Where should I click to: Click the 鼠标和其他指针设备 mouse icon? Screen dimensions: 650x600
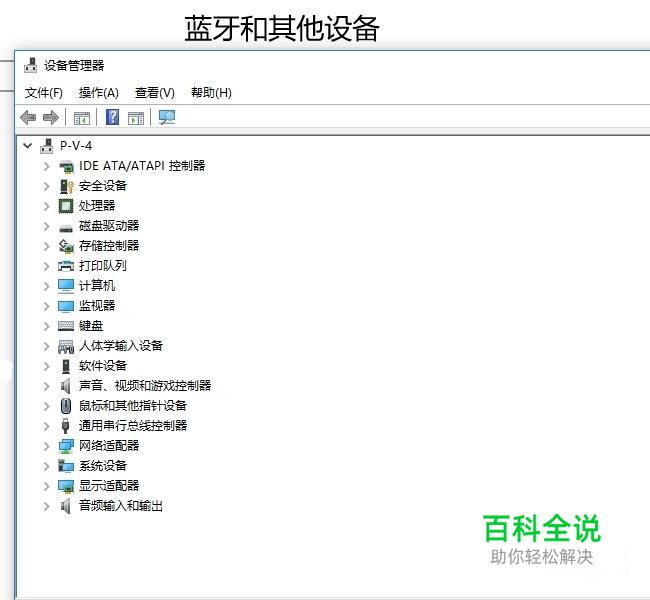pos(66,406)
